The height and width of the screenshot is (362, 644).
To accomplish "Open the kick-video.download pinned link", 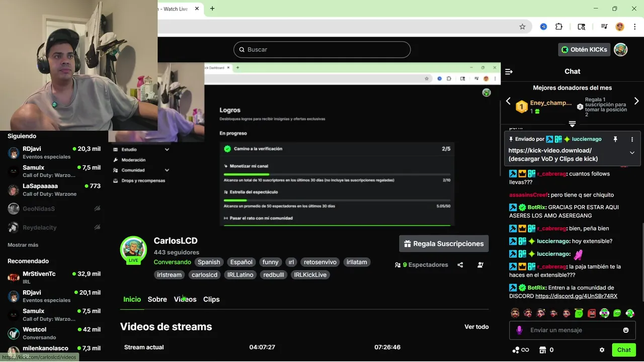I will pos(550,150).
